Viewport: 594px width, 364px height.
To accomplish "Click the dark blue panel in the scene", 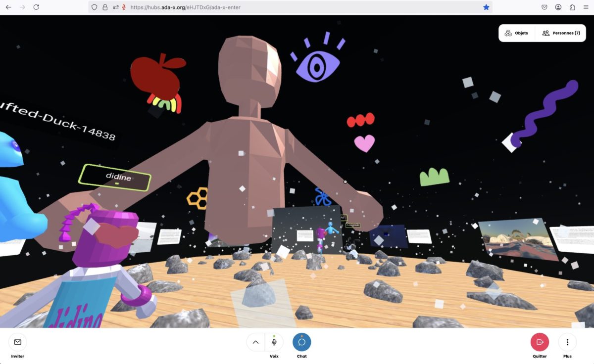I will [389, 236].
